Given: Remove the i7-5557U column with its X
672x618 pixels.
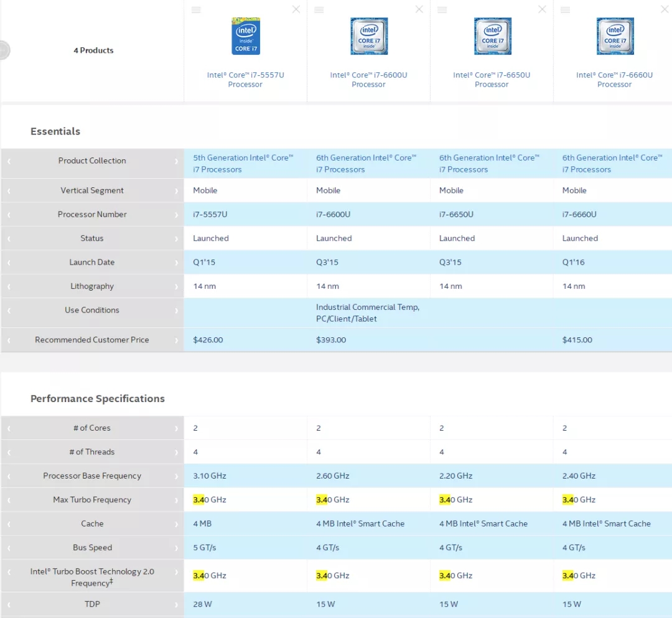Looking at the screenshot, I should point(296,9).
